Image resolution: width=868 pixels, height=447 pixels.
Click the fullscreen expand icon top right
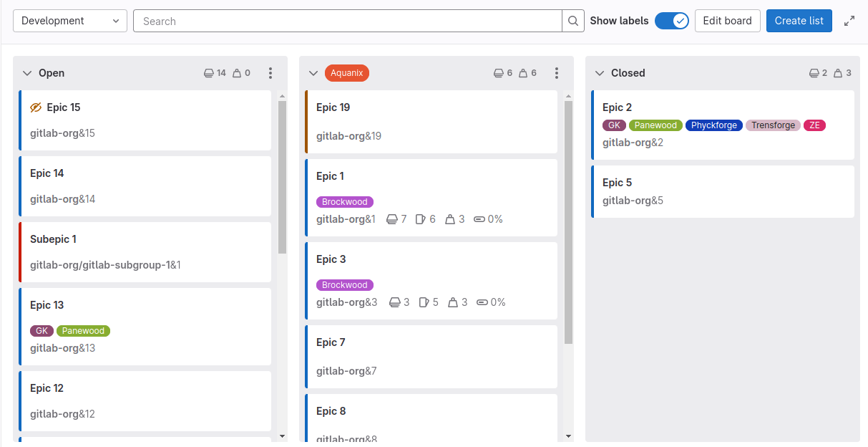click(x=849, y=21)
